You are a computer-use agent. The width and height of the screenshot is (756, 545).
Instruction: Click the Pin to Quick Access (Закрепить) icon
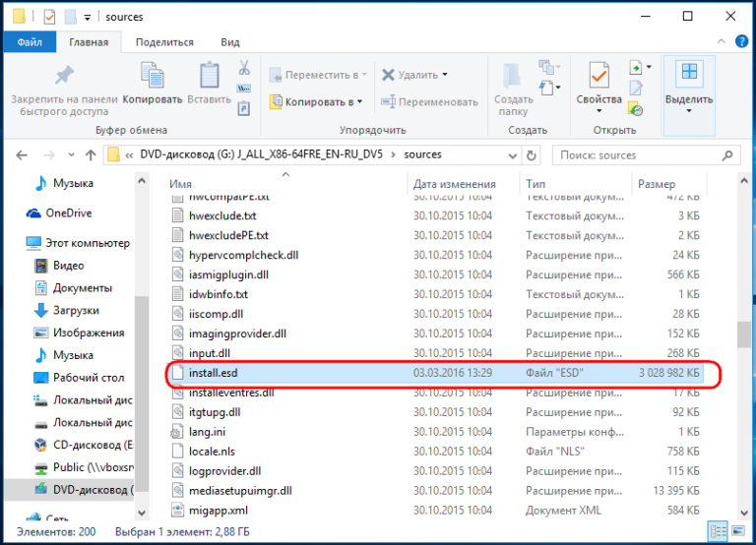click(x=63, y=77)
